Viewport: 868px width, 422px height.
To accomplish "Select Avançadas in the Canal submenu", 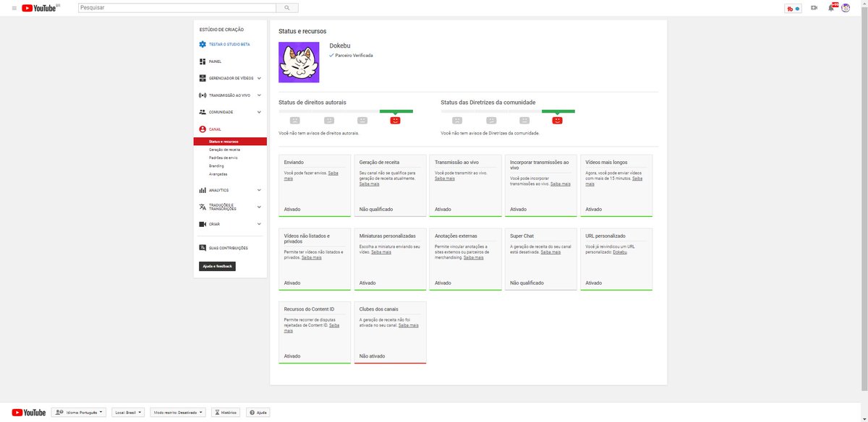I will pyautogui.click(x=218, y=174).
